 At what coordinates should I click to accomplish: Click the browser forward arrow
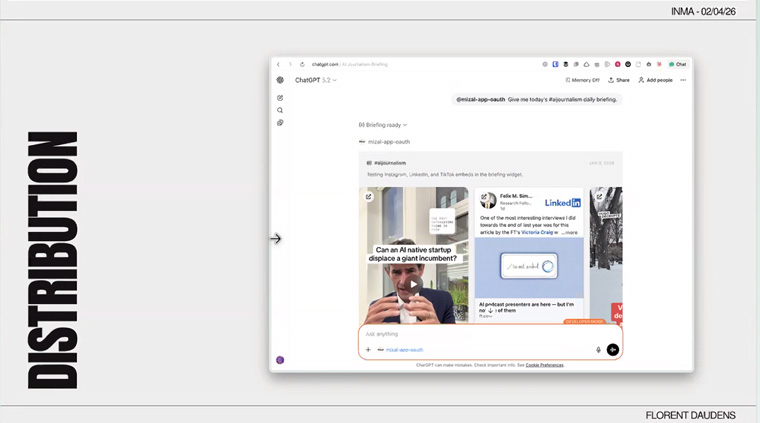(290, 64)
